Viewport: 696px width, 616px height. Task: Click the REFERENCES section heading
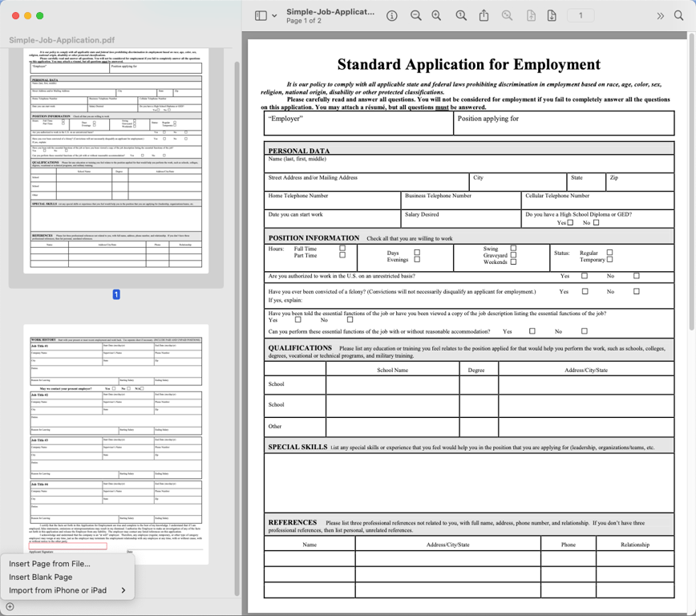293,522
